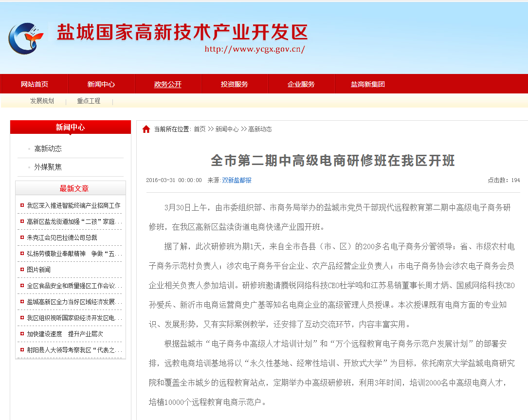
Task: Open article 盐城高新区全力当好区域经济发展
Action: click(x=74, y=302)
